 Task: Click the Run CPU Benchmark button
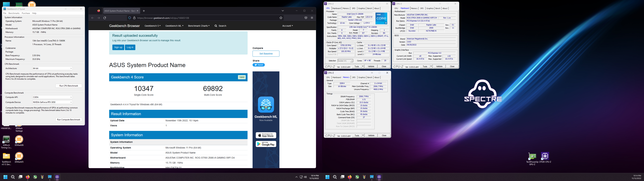click(69, 86)
